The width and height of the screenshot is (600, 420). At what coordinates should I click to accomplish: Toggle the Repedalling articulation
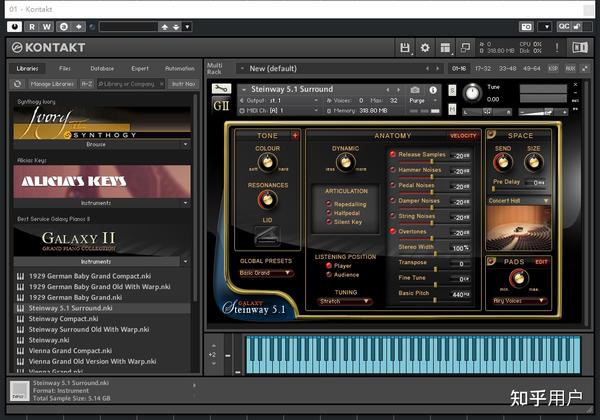(326, 202)
